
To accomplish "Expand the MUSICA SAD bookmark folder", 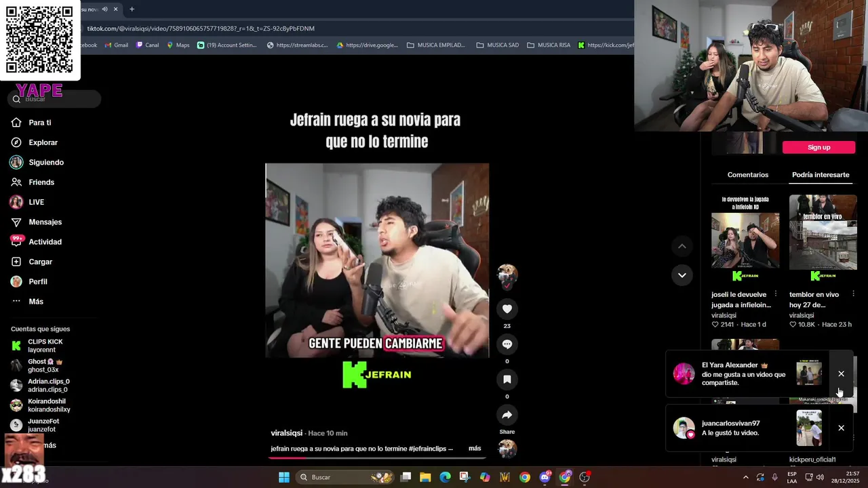I will [498, 45].
